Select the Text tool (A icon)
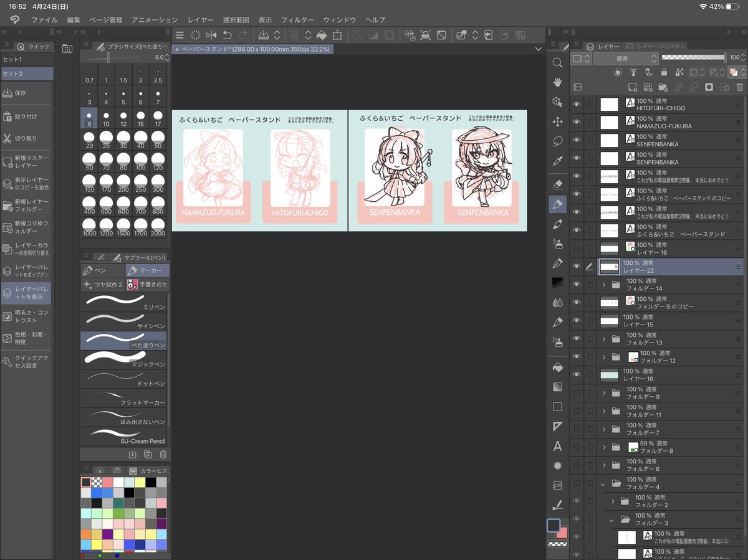 point(558,446)
